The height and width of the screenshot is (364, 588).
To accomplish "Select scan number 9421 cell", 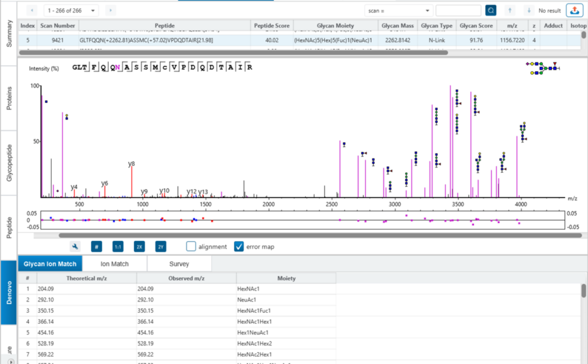I will coord(57,40).
